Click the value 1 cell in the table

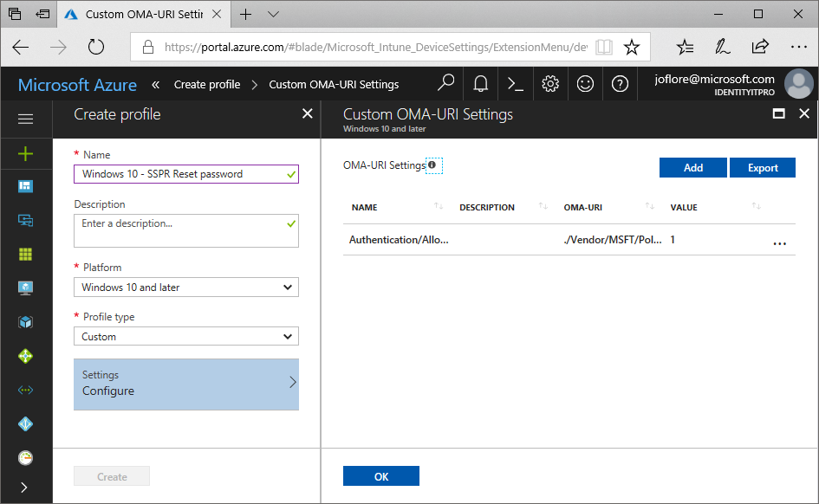pyautogui.click(x=673, y=240)
